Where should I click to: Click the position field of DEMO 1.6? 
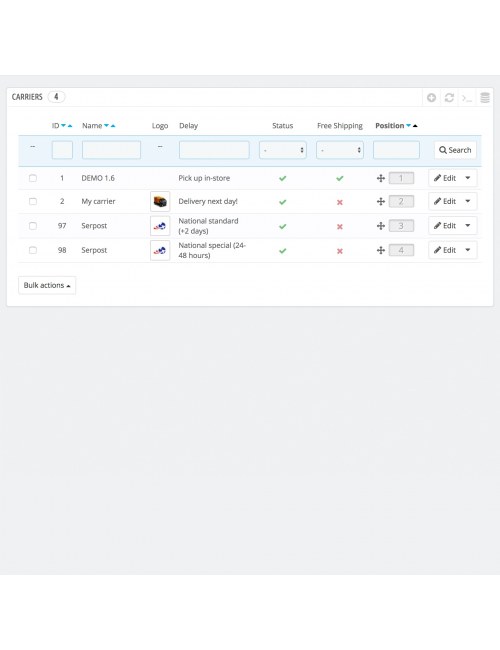[x=401, y=178]
